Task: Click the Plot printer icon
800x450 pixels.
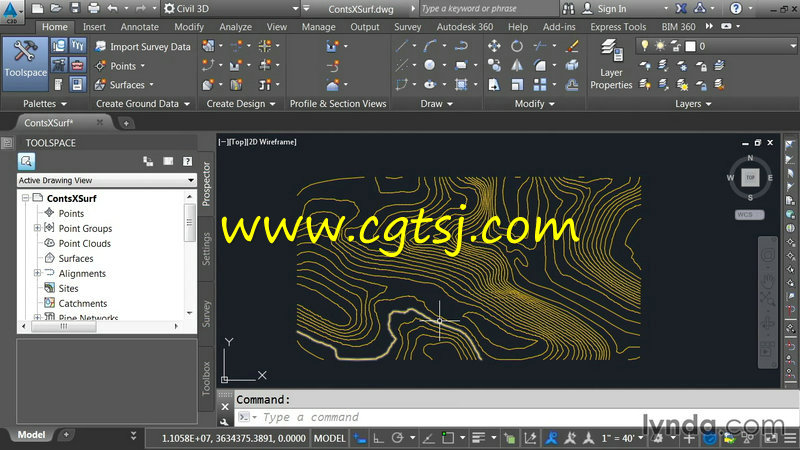Action: point(93,8)
